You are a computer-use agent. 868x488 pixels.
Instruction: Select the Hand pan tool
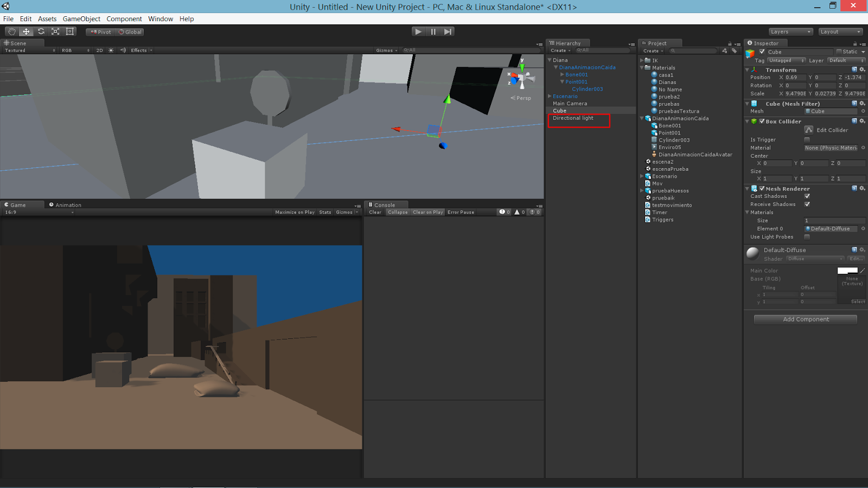pos(11,31)
